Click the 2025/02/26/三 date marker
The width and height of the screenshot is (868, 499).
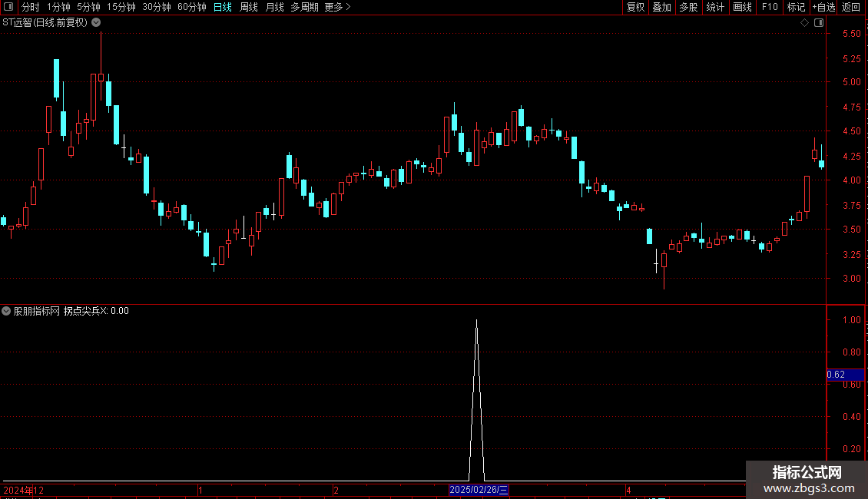click(479, 490)
